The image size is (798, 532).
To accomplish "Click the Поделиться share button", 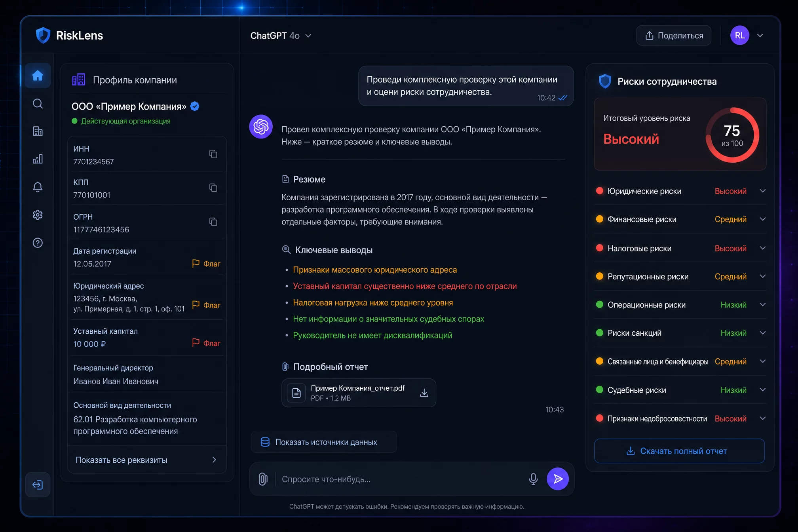I will tap(674, 35).
